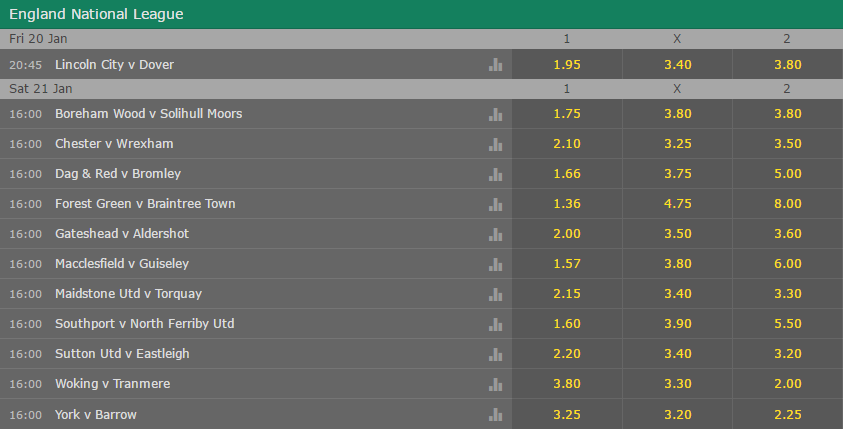Image resolution: width=843 pixels, height=429 pixels.
Task: Select York home win odds 3.25
Action: point(567,414)
